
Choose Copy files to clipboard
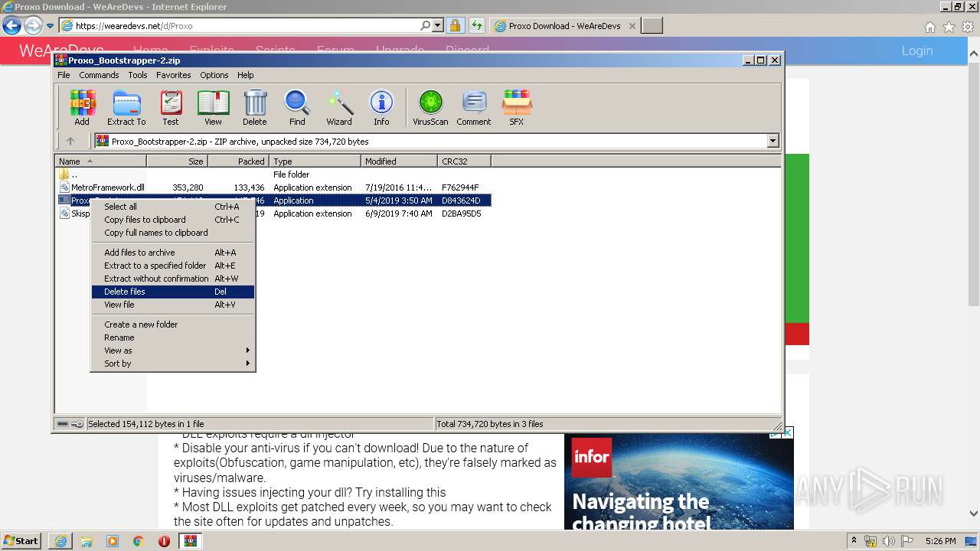pos(173,220)
